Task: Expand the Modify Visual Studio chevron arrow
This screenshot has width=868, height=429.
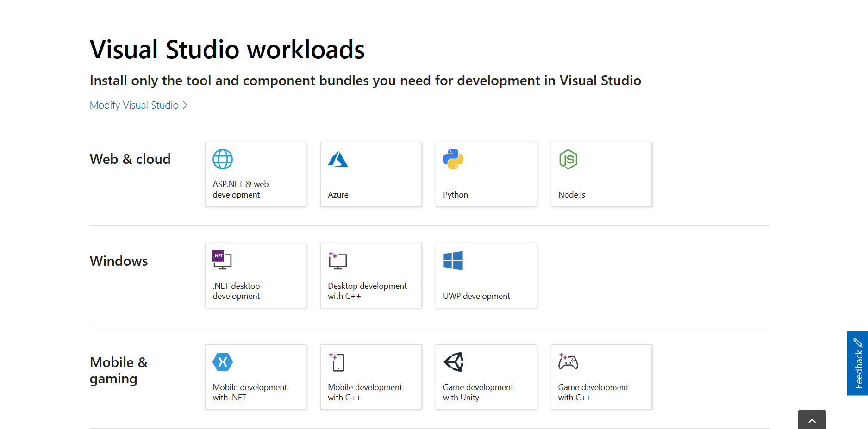Action: pos(186,105)
